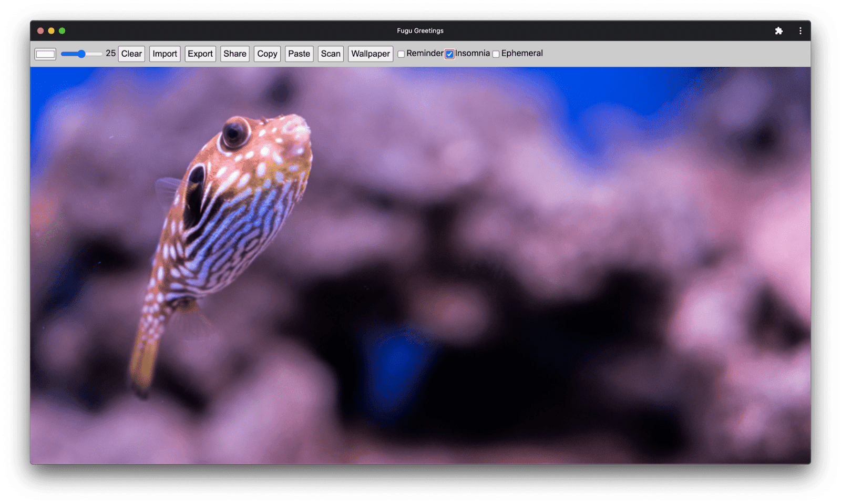Turn on the Ephemeral checkbox
This screenshot has width=841, height=504.
pos(496,54)
